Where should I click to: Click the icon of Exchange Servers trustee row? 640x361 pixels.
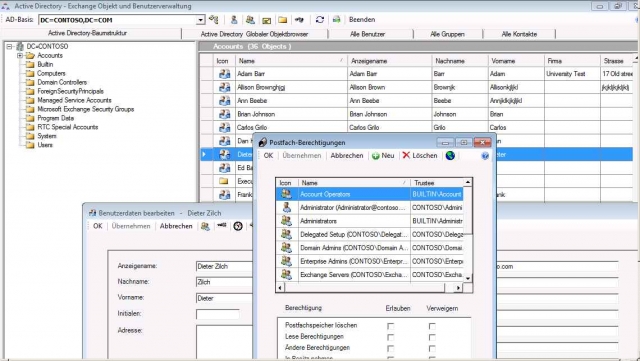(x=287, y=275)
